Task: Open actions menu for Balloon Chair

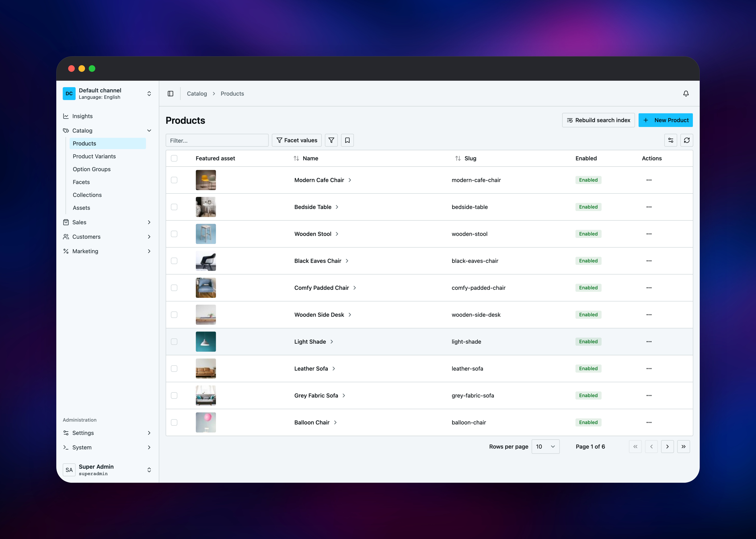Action: [x=649, y=423]
